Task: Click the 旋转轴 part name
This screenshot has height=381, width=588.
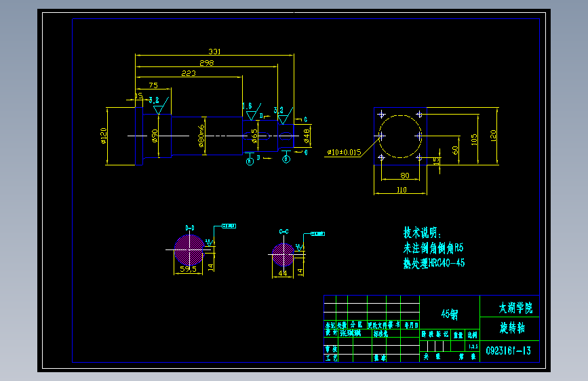Action: (x=512, y=328)
